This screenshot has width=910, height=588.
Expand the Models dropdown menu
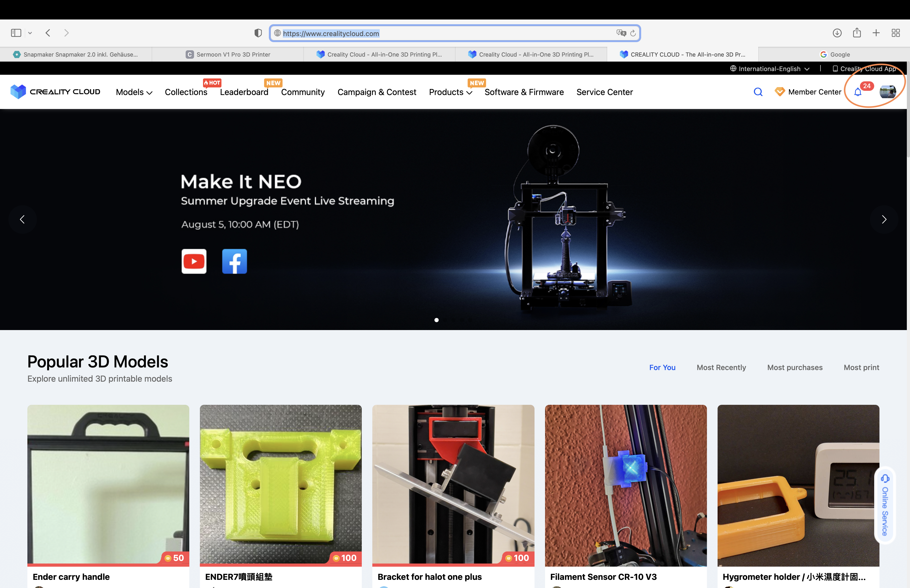[134, 92]
